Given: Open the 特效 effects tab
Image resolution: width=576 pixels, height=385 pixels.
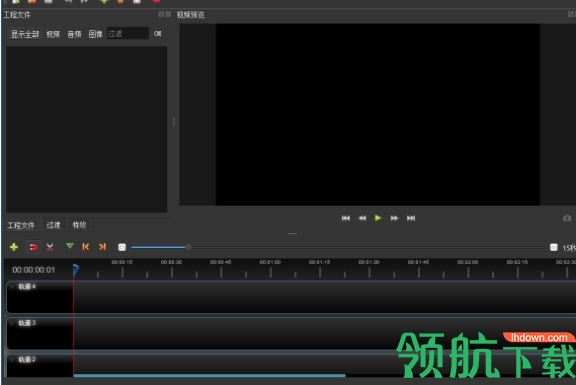Looking at the screenshot, I should click(79, 224).
